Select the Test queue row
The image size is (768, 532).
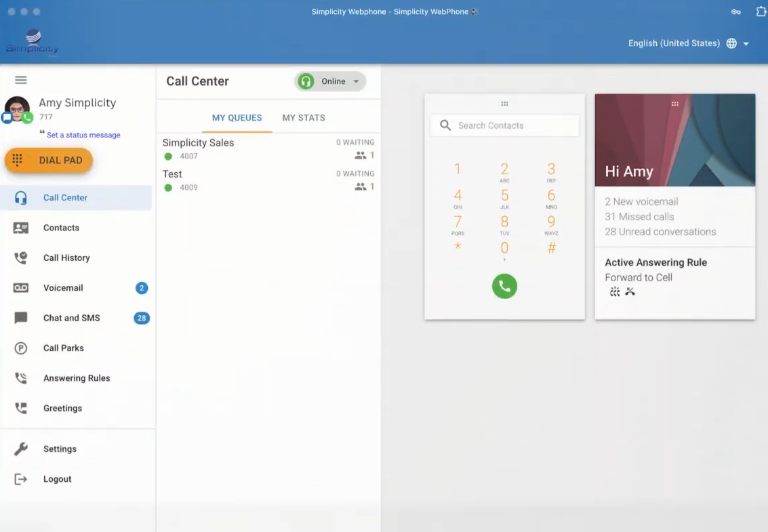[x=268, y=180]
